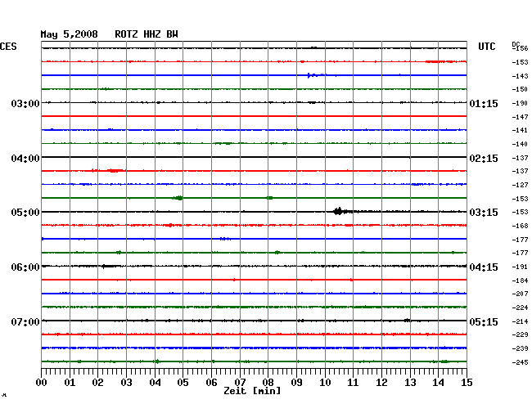Viewport: 532px width, 404px height.
Task: Click the DC offset value "-214"
Action: pyautogui.click(x=520, y=321)
